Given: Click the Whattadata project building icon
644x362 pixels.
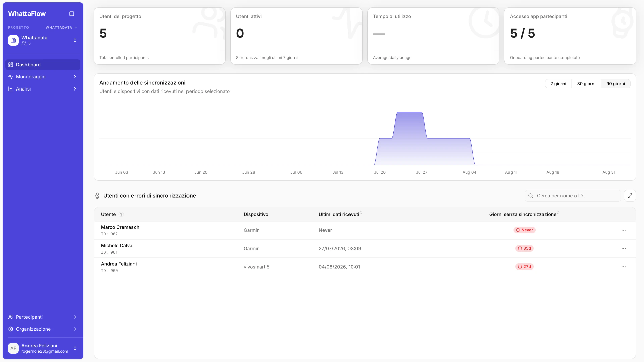Looking at the screenshot, I should tap(13, 40).
